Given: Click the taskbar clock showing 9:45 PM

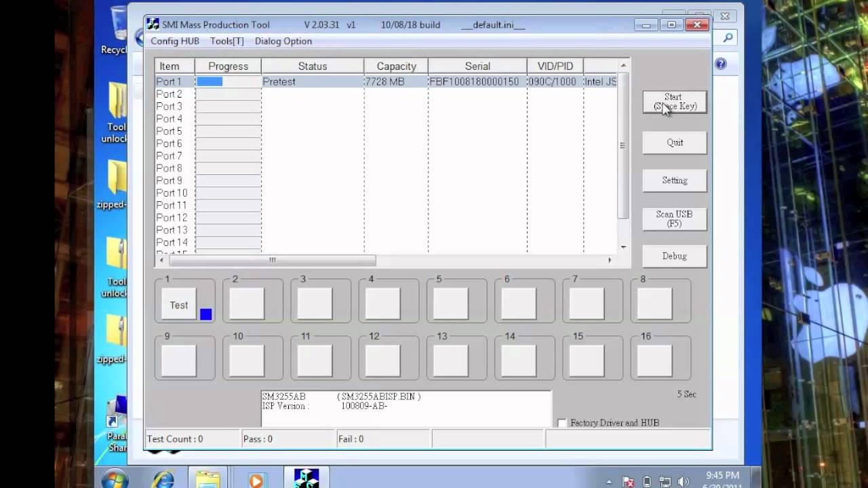Looking at the screenshot, I should 722,476.
